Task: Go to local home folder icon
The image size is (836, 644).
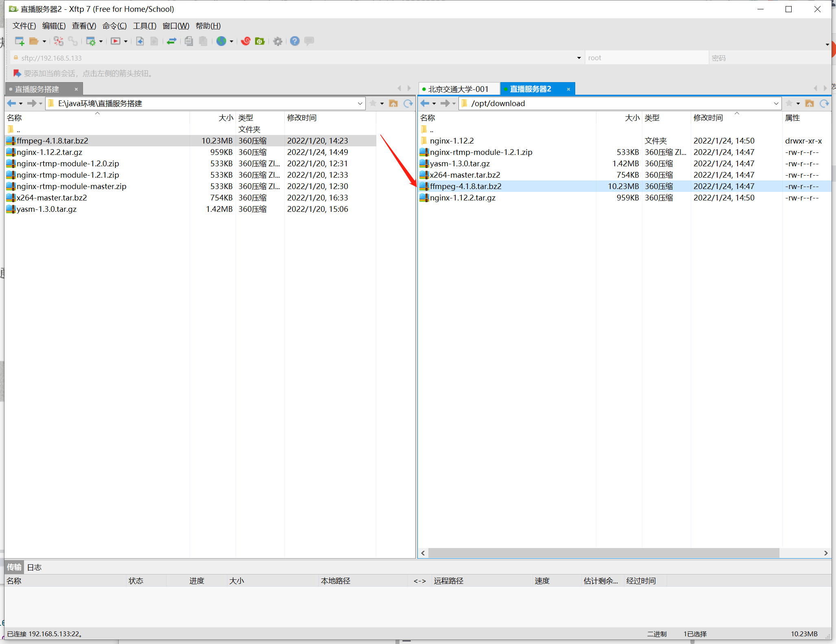Action: [393, 103]
